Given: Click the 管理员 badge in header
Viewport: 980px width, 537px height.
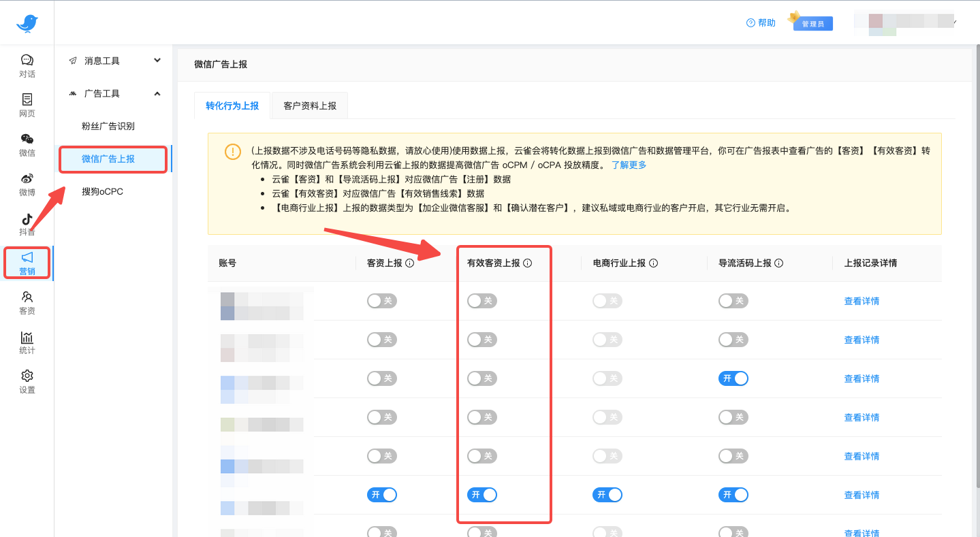Looking at the screenshot, I should [x=812, y=23].
